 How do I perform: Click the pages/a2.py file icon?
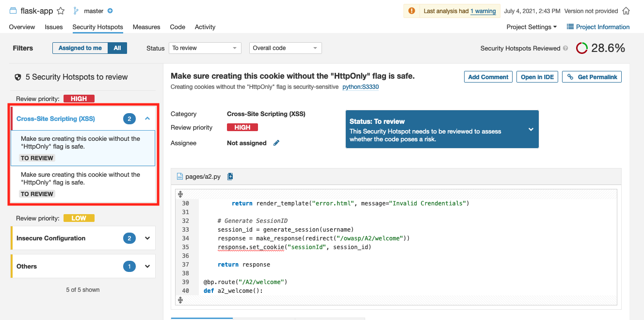[x=180, y=176]
